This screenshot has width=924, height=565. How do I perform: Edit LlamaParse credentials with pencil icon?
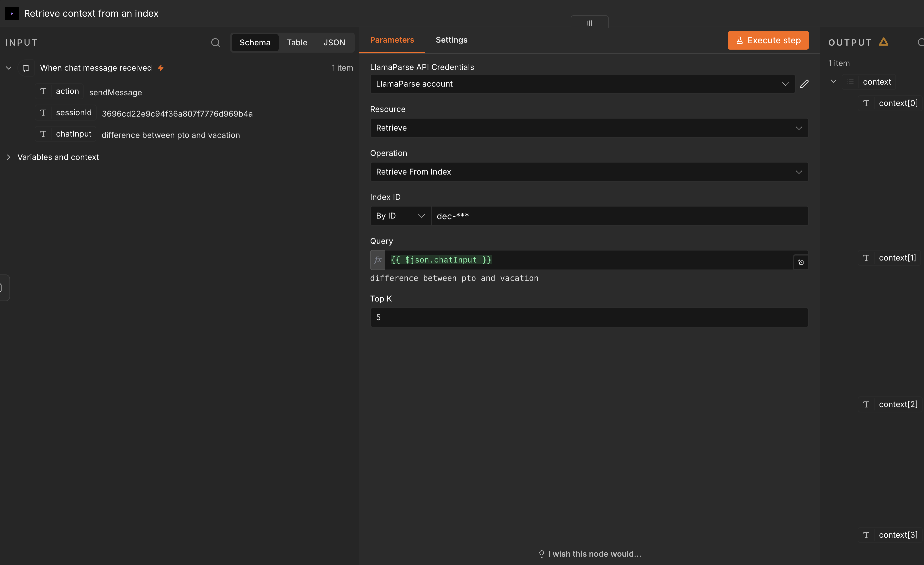pos(804,84)
